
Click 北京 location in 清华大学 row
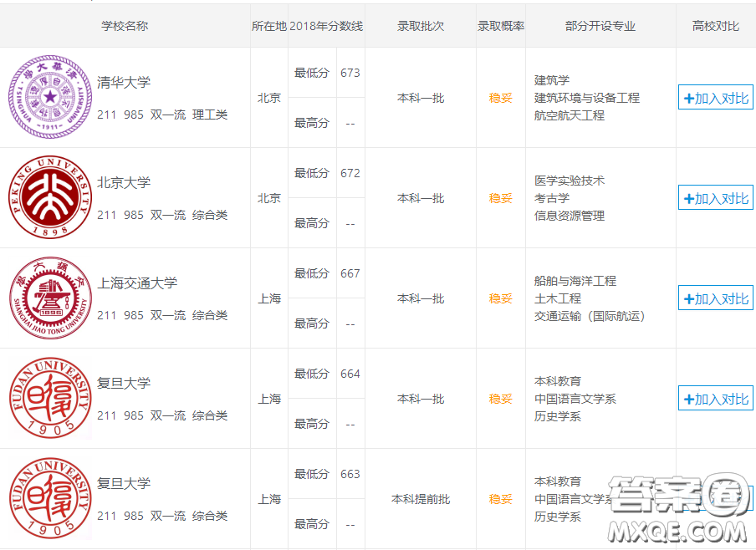click(x=269, y=98)
